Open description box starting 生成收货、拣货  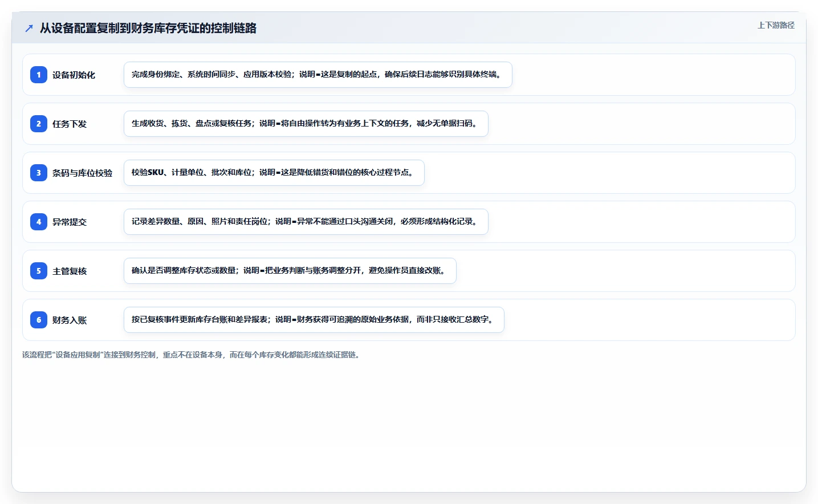(x=306, y=124)
